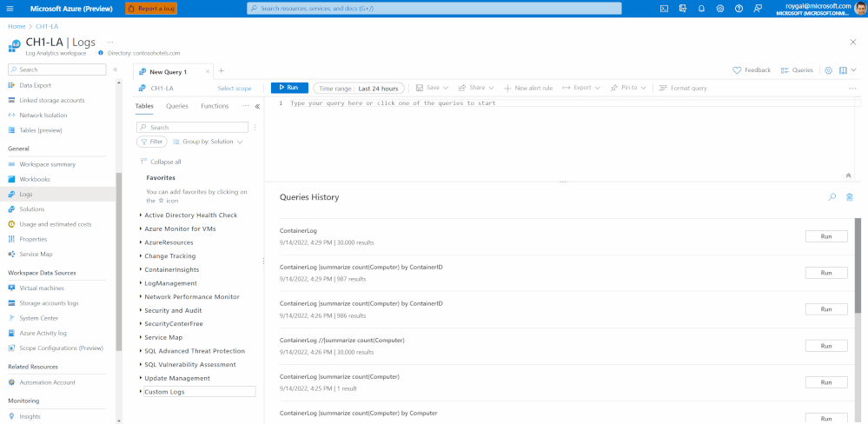Open the Feedback link
Screen dimensions: 868x424
(752, 70)
